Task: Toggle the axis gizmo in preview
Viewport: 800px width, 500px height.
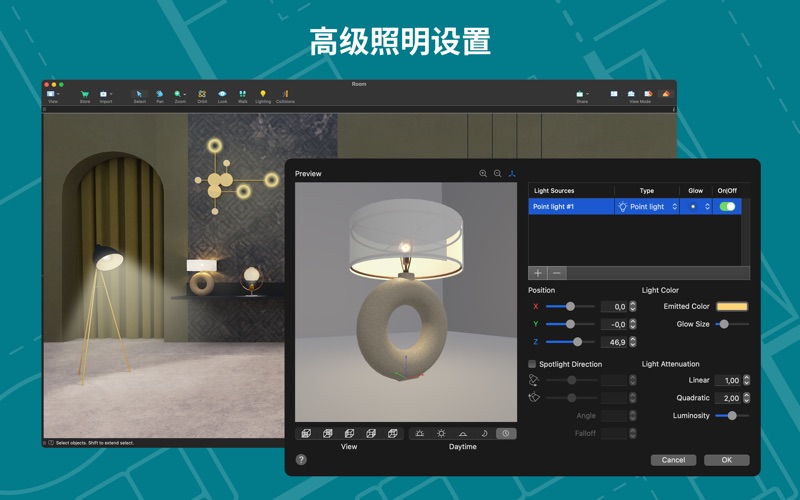Action: pos(512,174)
